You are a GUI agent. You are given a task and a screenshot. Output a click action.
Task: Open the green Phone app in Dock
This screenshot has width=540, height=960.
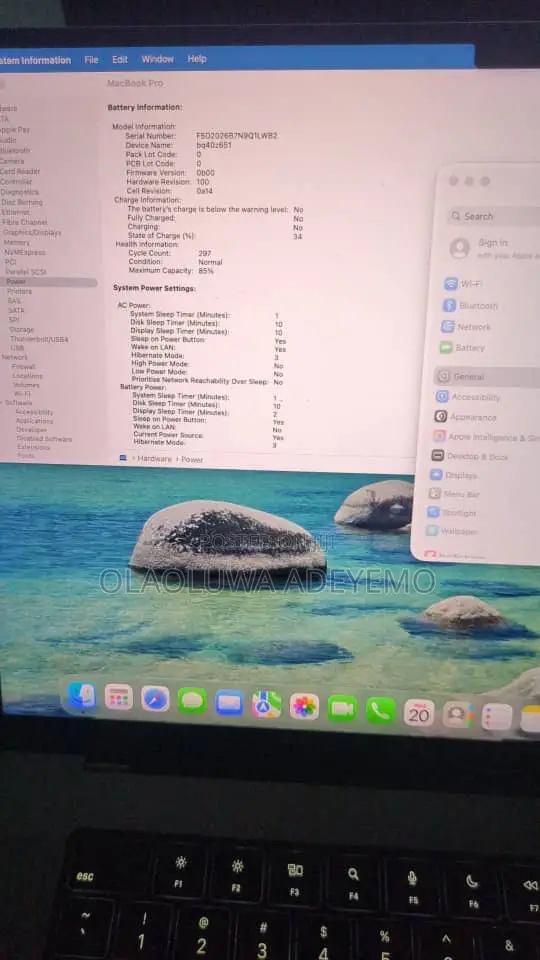coord(381,711)
